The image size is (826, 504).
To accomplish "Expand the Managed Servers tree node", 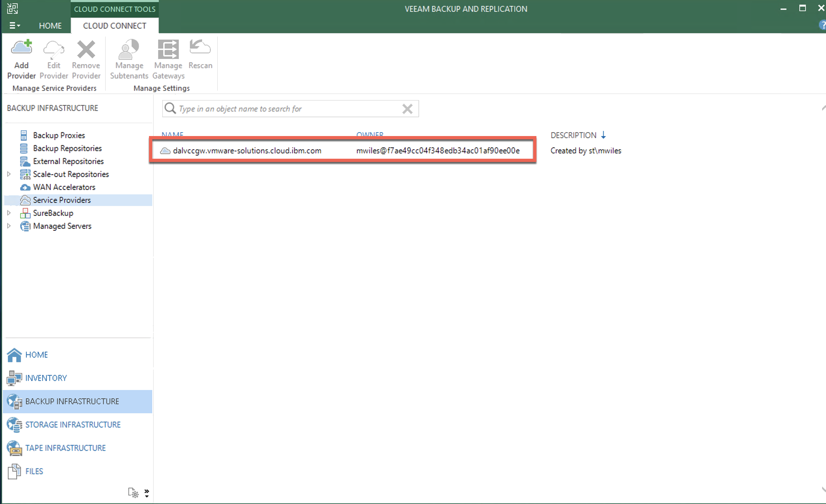I will tap(9, 226).
